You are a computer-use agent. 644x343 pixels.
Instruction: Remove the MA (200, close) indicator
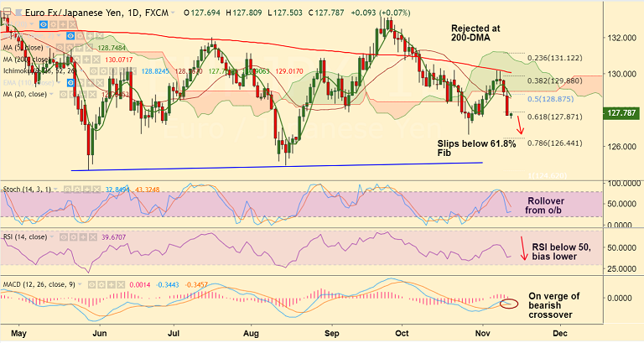click(x=96, y=60)
